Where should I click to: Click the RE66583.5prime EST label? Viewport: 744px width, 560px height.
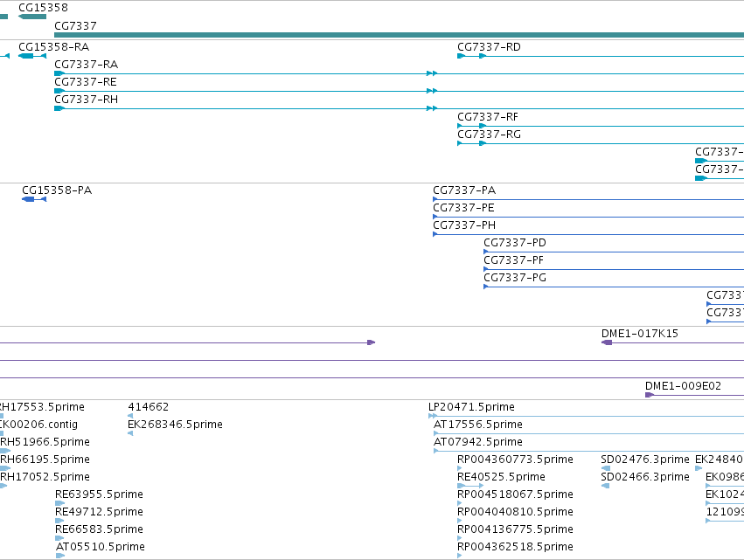pyautogui.click(x=99, y=529)
